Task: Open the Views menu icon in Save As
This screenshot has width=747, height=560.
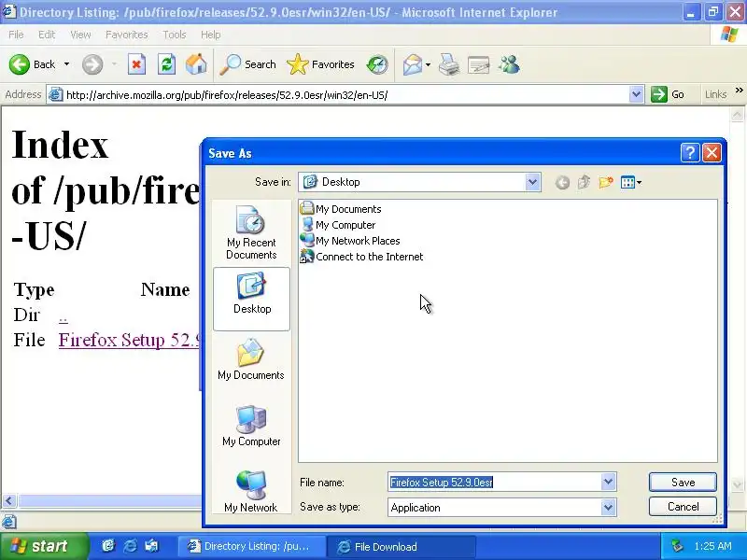Action: [x=631, y=182]
